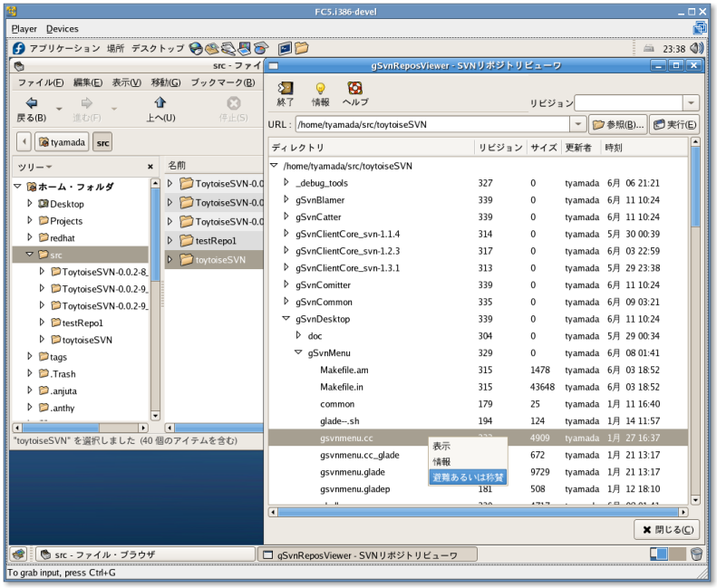
Task: Launch the web browser globe panel icon
Action: pyautogui.click(x=196, y=48)
